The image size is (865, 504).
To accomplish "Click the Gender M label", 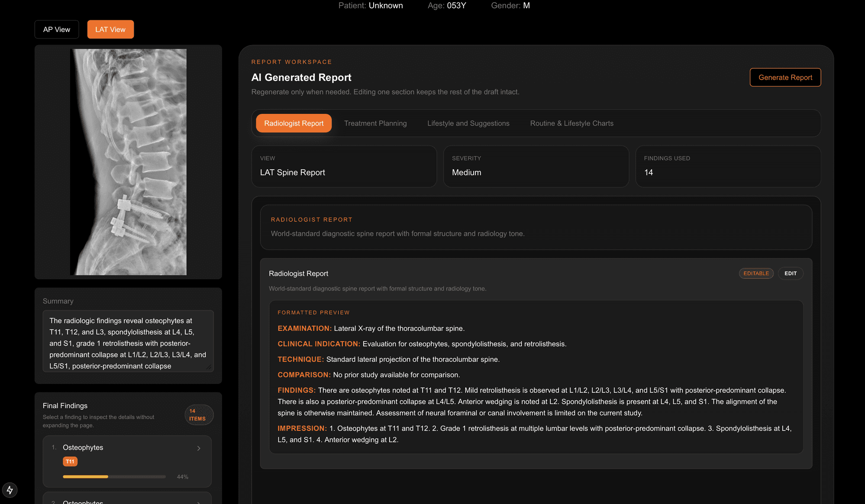I will pyautogui.click(x=510, y=6).
